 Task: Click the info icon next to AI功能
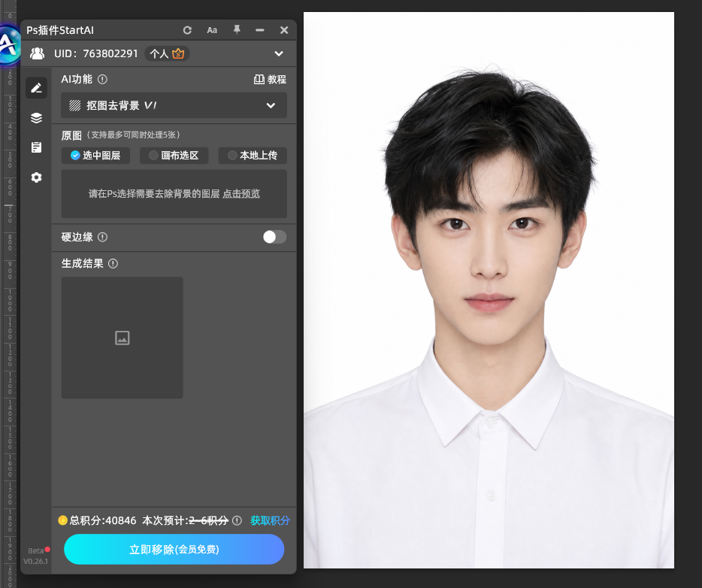pyautogui.click(x=102, y=79)
